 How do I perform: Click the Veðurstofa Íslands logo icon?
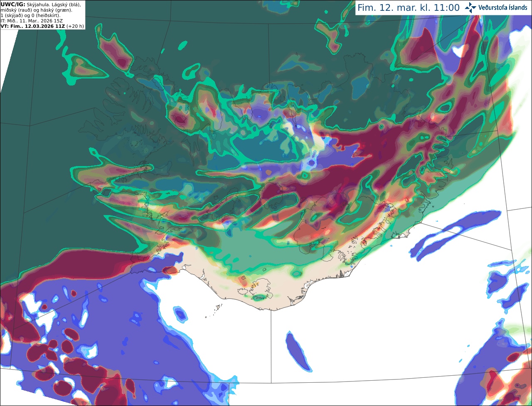[x=470, y=7]
